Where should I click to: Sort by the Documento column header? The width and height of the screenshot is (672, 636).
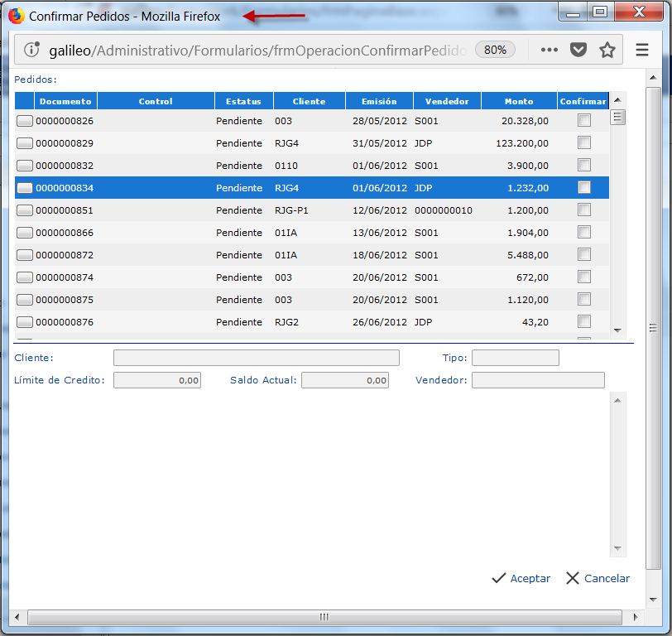(65, 101)
